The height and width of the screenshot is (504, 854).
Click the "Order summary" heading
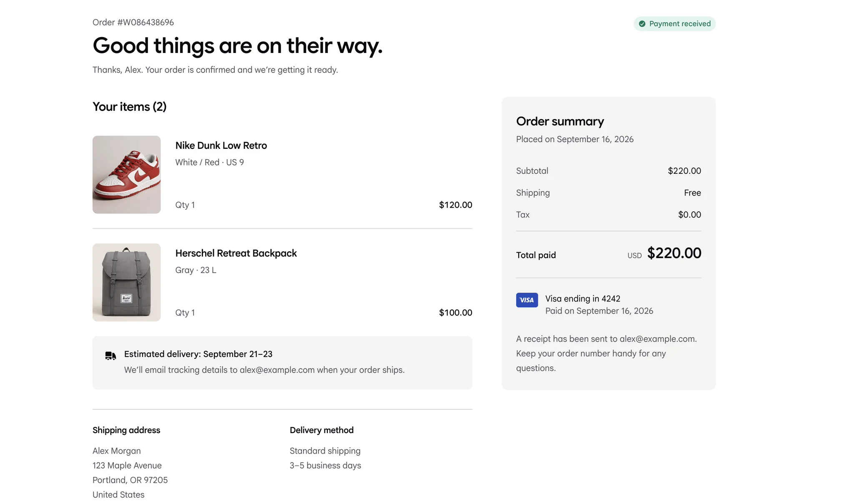[x=560, y=121]
